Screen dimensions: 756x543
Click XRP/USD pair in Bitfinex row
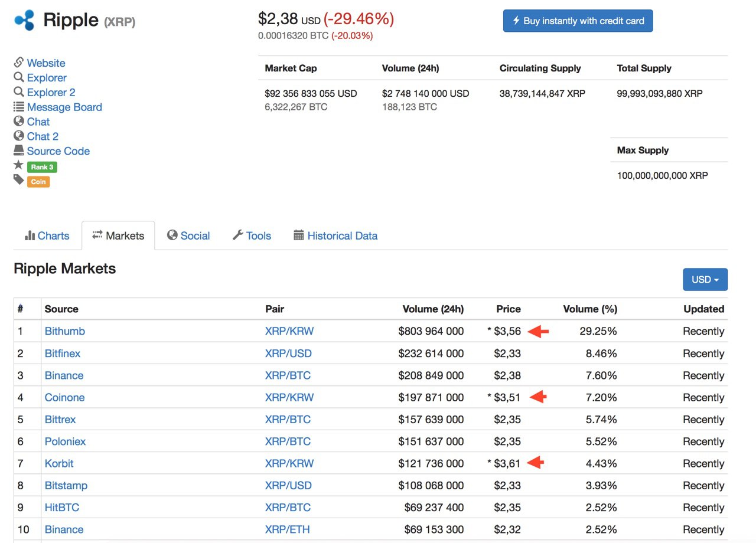click(288, 354)
